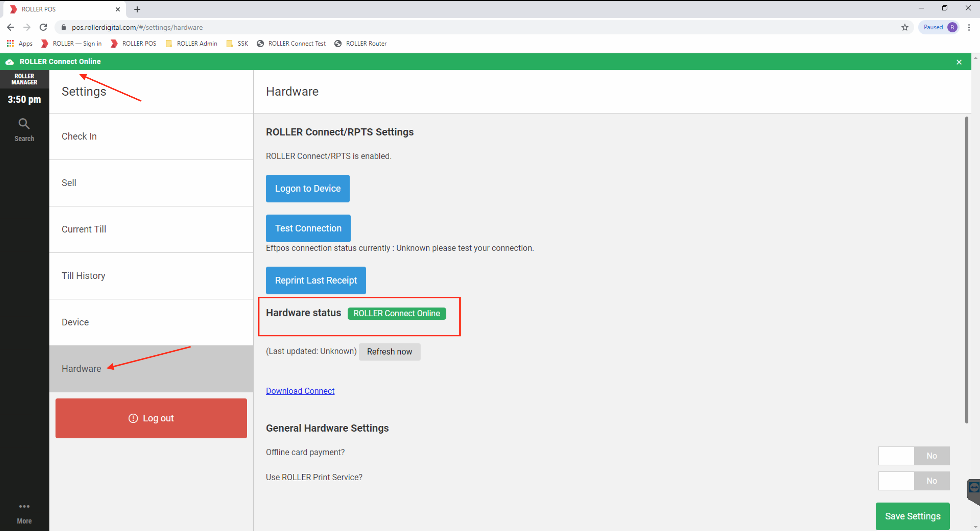Click the Test Connection button
The height and width of the screenshot is (531, 980).
point(308,228)
